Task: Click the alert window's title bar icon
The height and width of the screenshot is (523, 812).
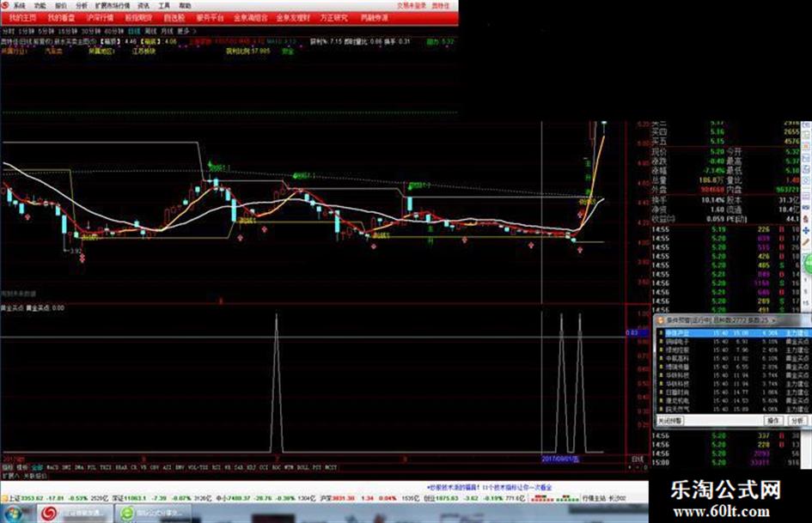Action: pos(660,320)
